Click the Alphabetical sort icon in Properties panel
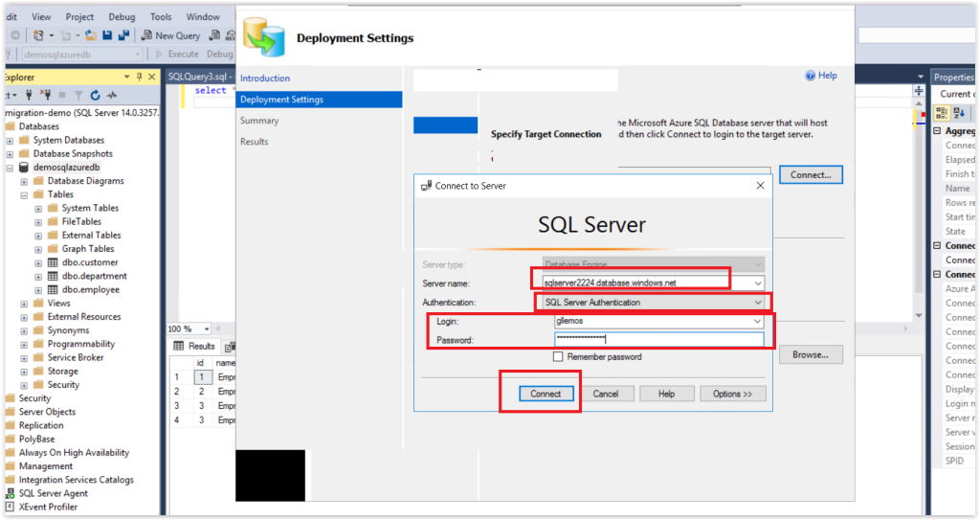 click(x=959, y=113)
